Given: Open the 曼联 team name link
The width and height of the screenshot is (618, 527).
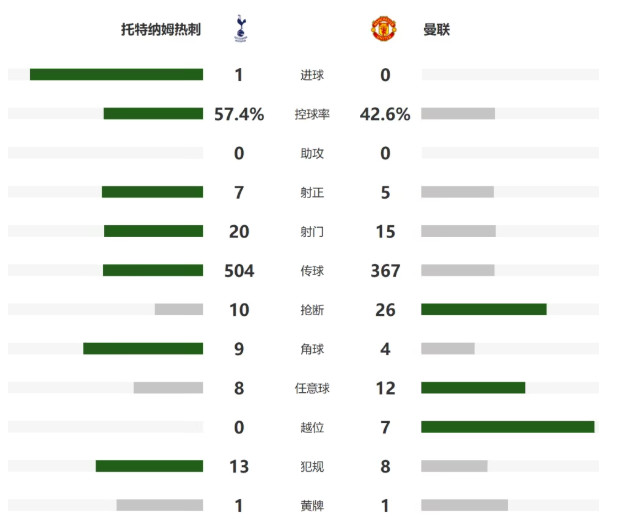Looking at the screenshot, I should (x=436, y=30).
